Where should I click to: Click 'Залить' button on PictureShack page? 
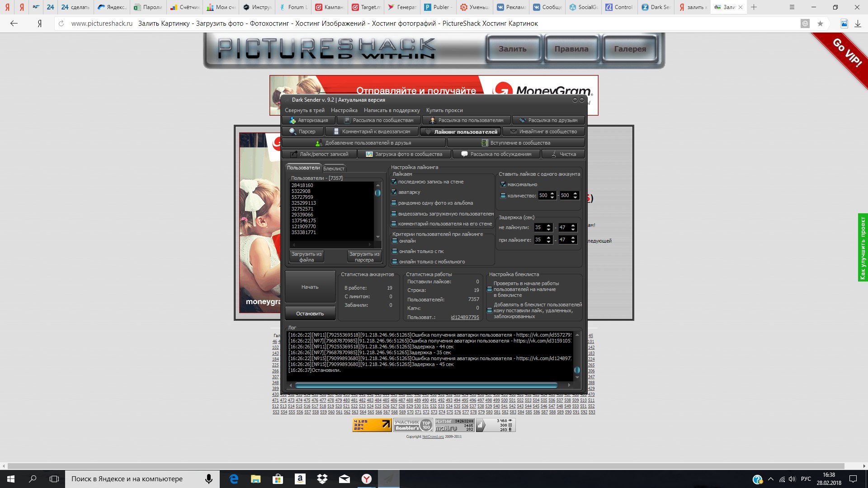(513, 49)
